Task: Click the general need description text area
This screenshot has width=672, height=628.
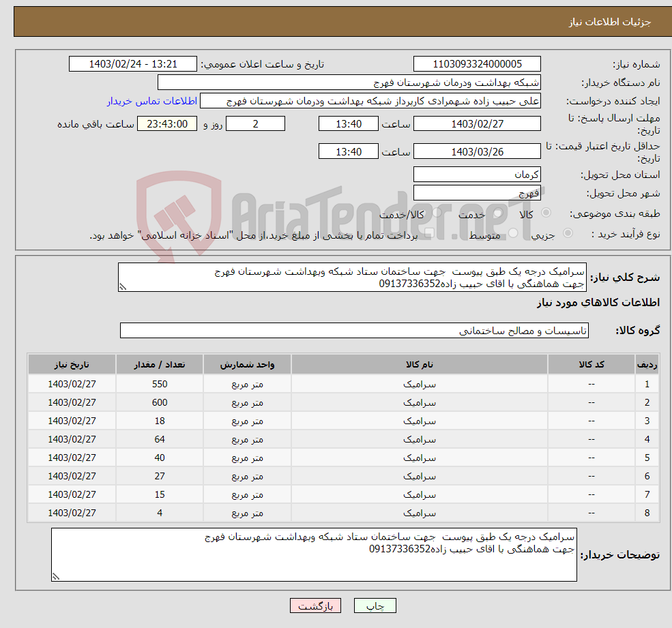Action: pyautogui.click(x=352, y=277)
